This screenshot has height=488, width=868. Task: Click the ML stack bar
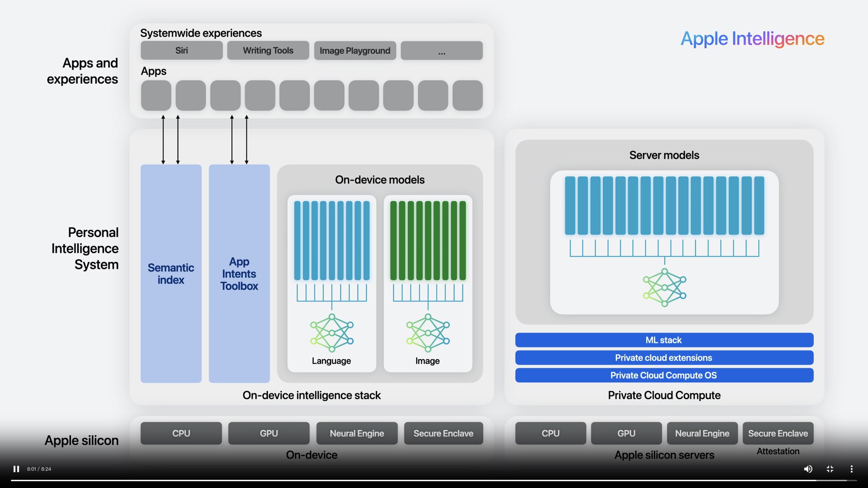pos(664,340)
